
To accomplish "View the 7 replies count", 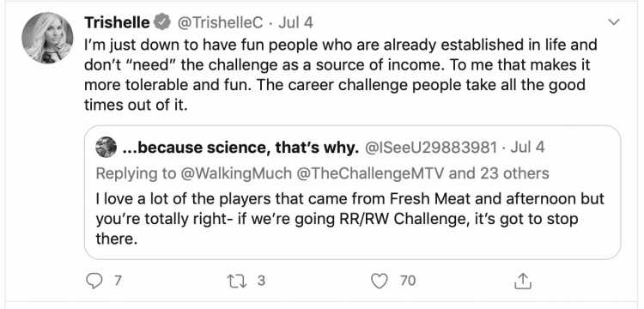I will point(118,281).
